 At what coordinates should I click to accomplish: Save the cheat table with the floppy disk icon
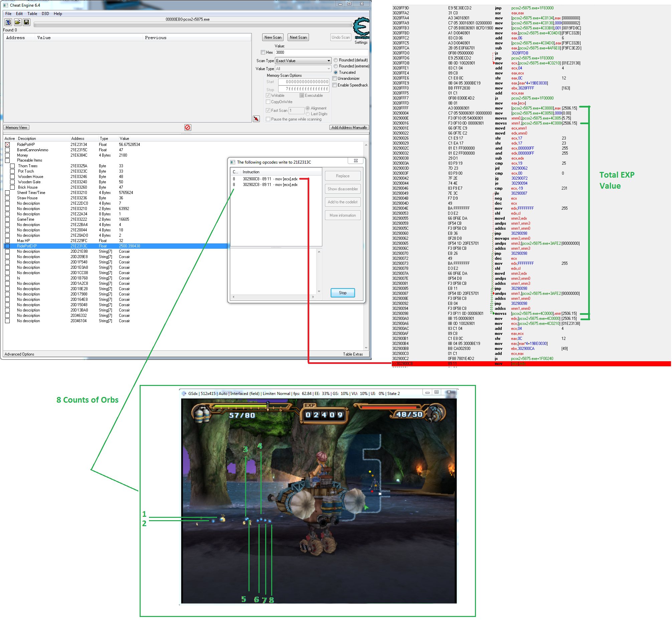(26, 22)
